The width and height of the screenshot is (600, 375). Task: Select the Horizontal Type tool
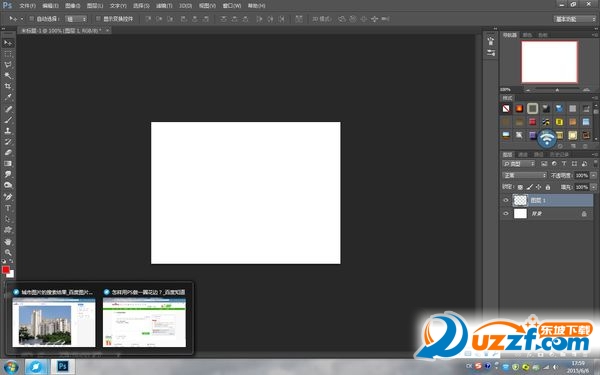[8, 208]
